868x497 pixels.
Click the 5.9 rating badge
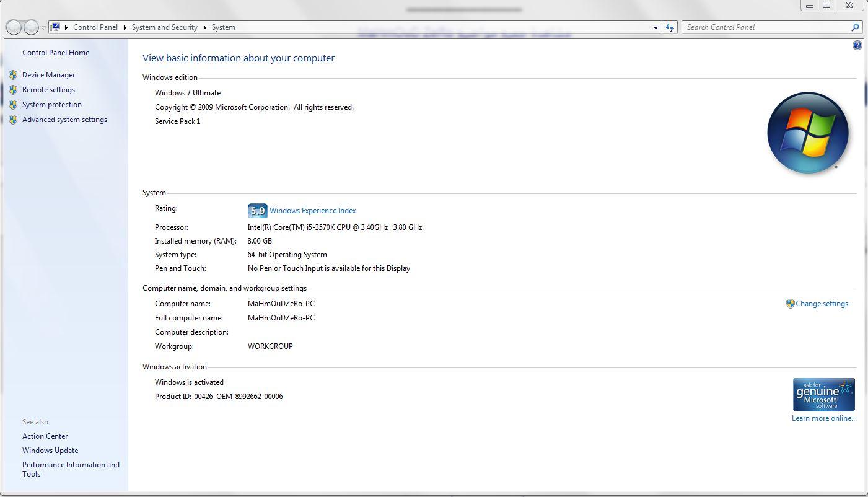[x=257, y=211]
